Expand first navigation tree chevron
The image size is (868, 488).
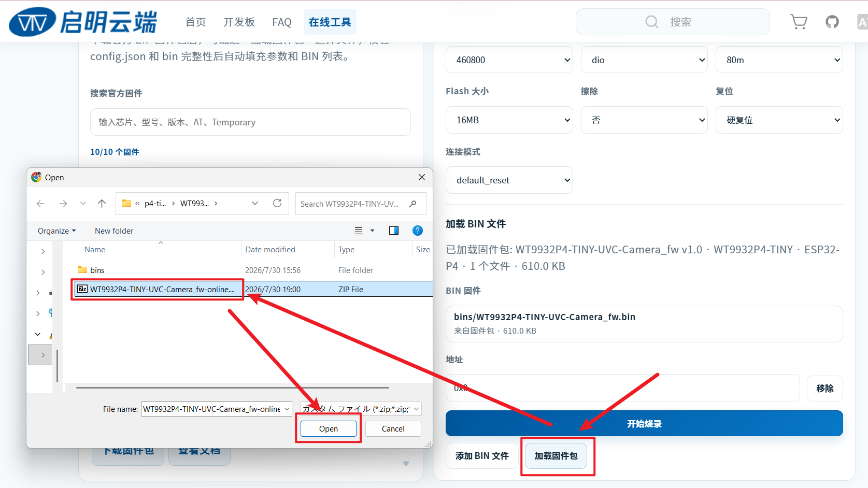[43, 251]
